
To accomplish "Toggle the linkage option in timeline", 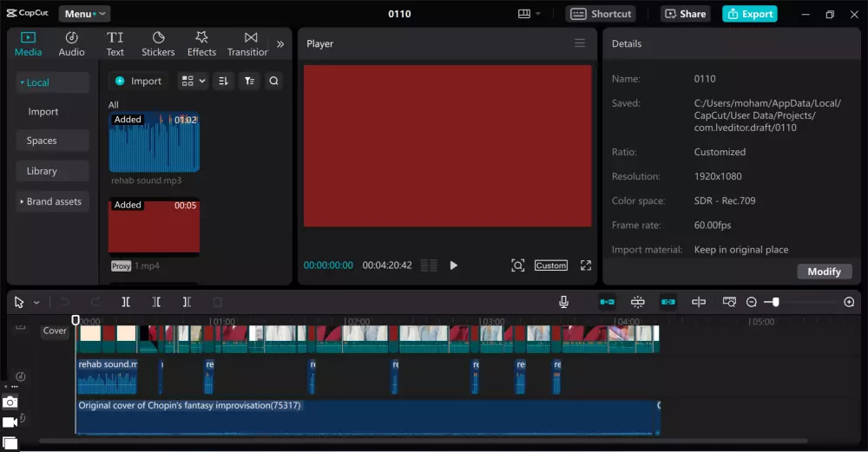I will (x=668, y=302).
